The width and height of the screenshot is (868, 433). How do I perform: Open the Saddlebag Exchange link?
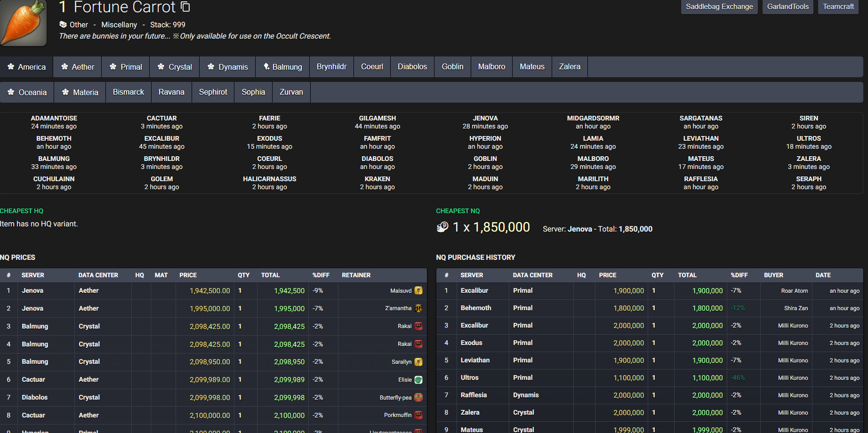719,7
